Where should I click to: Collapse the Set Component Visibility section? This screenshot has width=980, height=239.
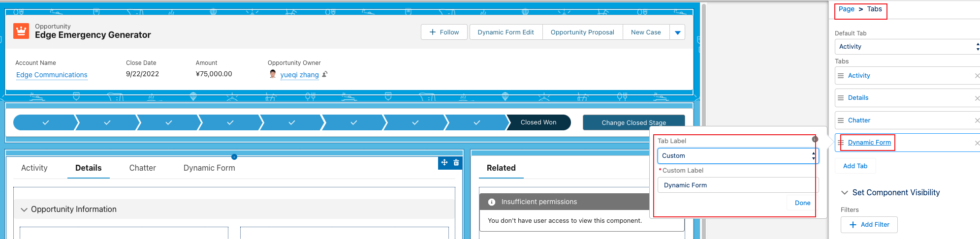pos(845,193)
